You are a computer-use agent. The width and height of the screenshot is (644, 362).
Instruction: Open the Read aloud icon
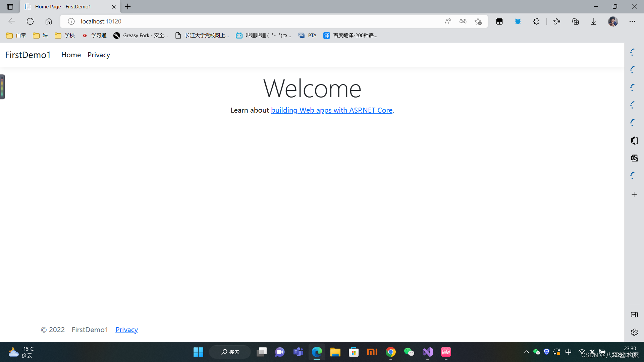(448, 21)
